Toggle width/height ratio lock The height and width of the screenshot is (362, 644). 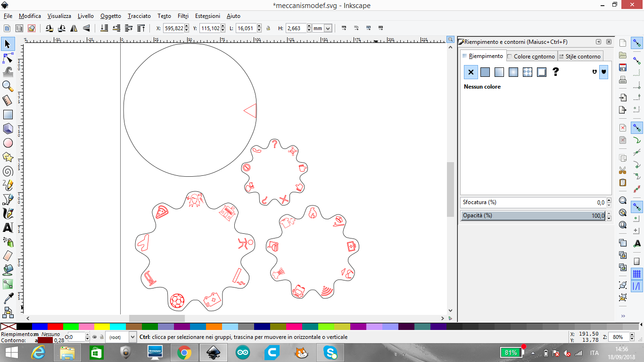point(268,28)
